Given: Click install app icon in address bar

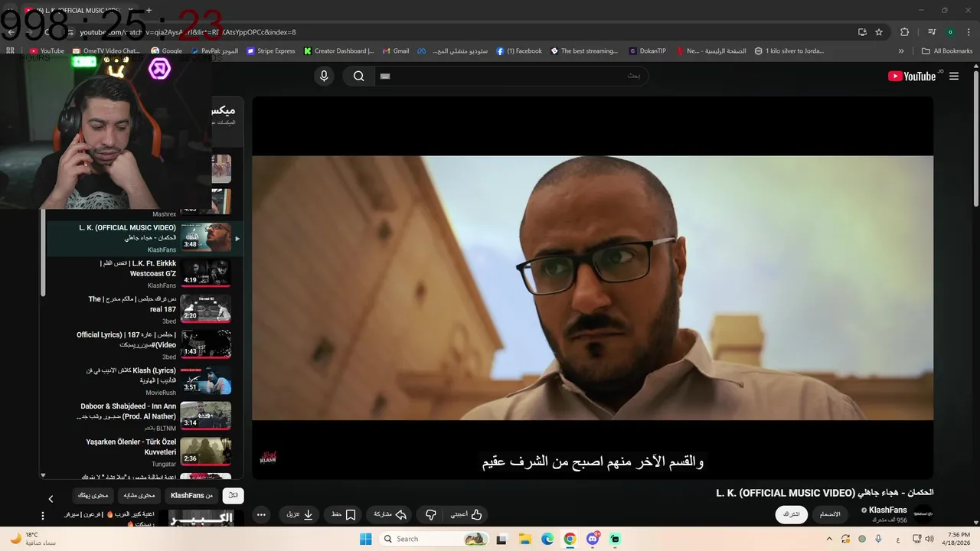Looking at the screenshot, I should point(862,32).
